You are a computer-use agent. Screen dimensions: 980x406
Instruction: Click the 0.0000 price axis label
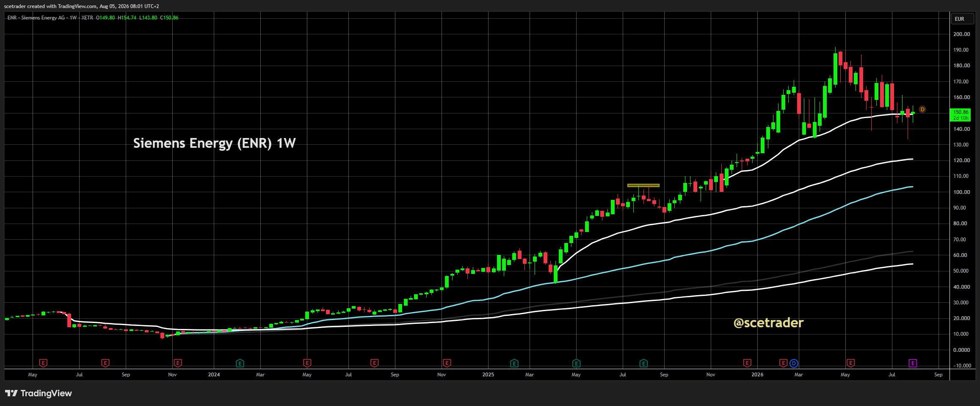(x=961, y=350)
